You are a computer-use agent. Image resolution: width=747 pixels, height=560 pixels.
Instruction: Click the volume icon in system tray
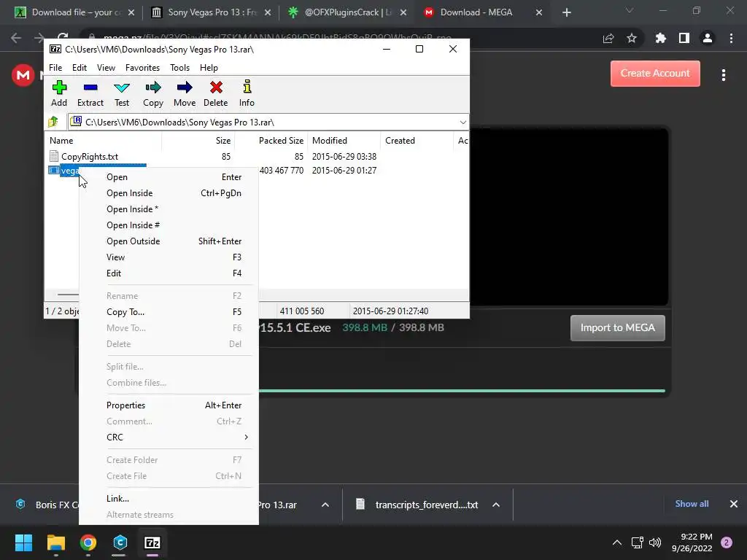tap(656, 542)
